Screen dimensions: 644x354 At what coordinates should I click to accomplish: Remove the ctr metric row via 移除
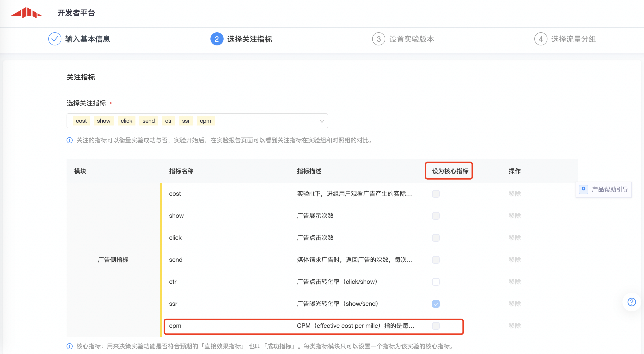pos(514,282)
